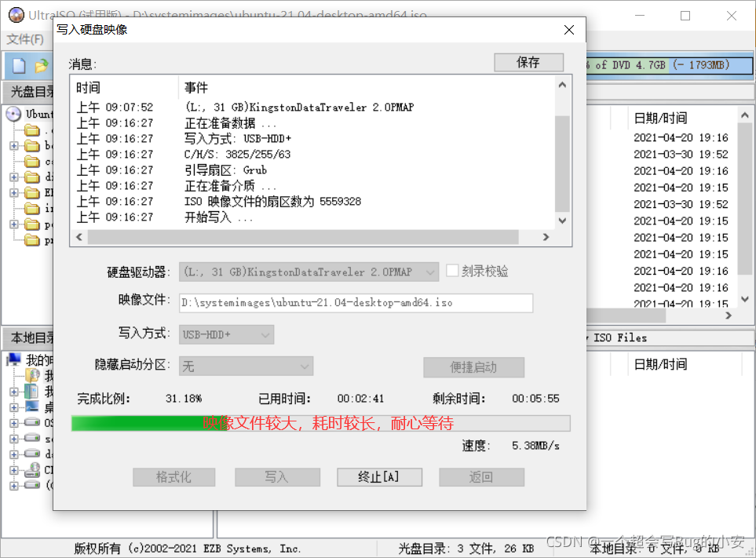Screen dimensions: 756x558
Task: Click 日期/时间 column header in disc file list
Action: point(660,118)
